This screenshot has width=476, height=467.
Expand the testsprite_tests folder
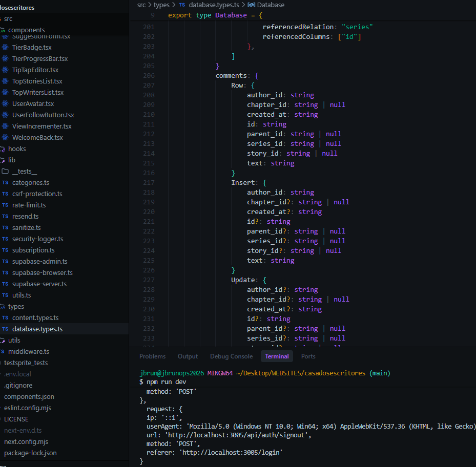25,363
